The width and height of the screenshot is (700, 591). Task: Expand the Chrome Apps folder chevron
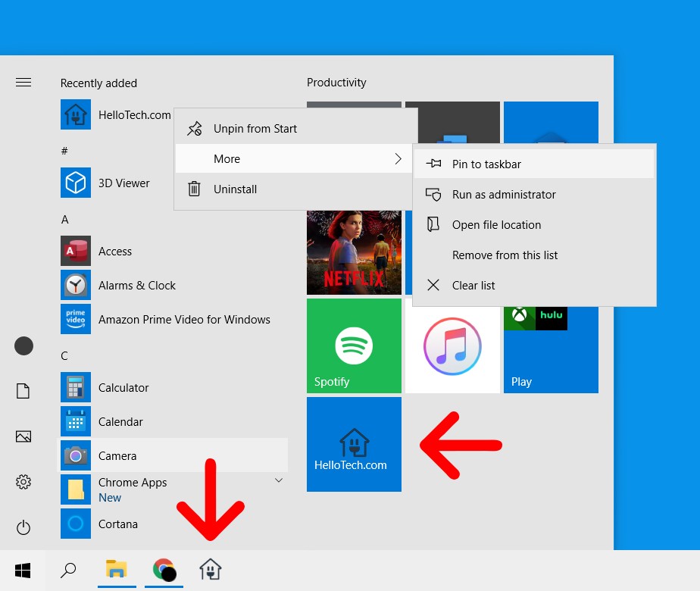click(279, 480)
